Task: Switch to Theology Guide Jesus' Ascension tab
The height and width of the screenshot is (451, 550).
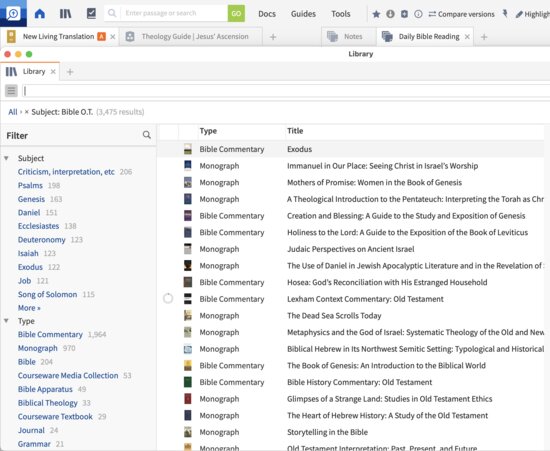Action: (x=195, y=36)
